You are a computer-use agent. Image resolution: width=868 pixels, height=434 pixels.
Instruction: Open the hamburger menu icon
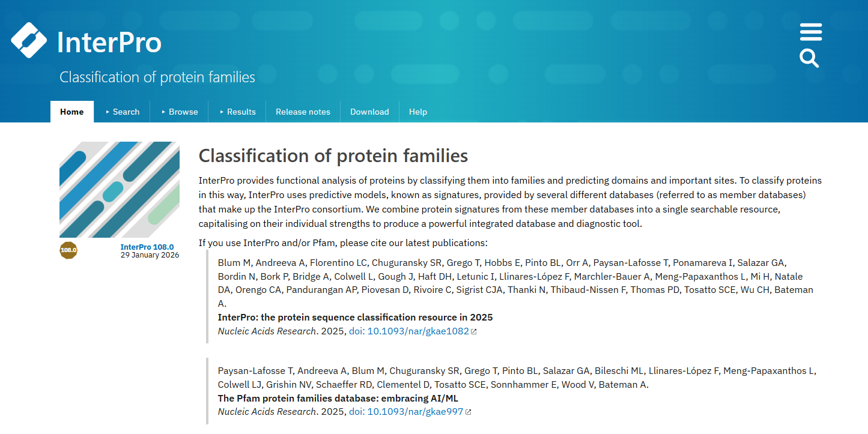pyautogui.click(x=811, y=32)
